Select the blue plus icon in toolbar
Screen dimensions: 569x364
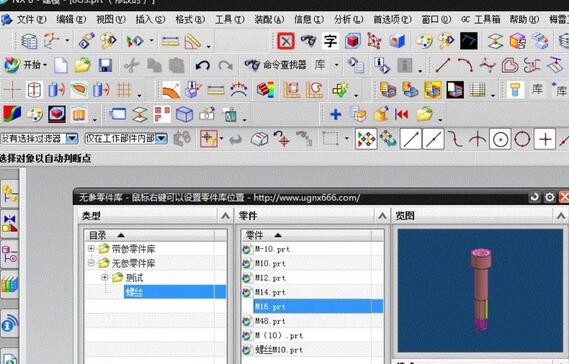(x=336, y=114)
